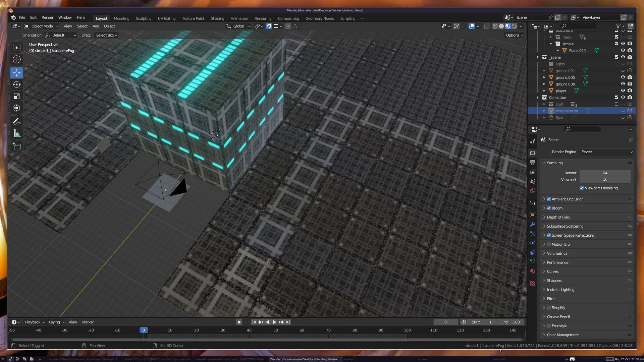
Task: Open the Render menu
Action: [47, 17]
